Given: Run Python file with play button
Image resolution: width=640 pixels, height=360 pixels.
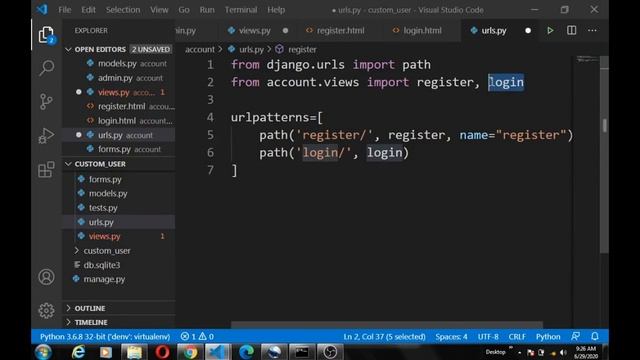Looking at the screenshot, I should [x=550, y=30].
